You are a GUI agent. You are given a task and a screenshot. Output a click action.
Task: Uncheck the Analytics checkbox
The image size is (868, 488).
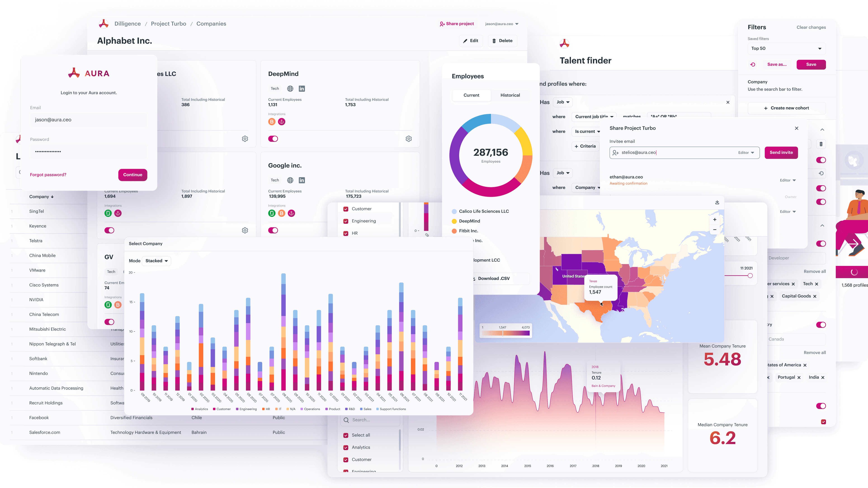coord(346,448)
